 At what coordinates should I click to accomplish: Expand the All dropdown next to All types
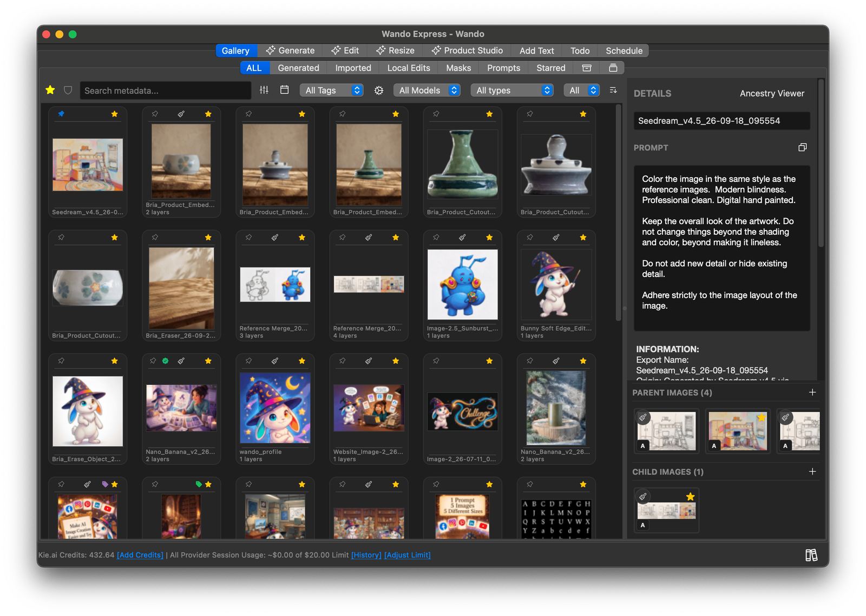click(582, 90)
